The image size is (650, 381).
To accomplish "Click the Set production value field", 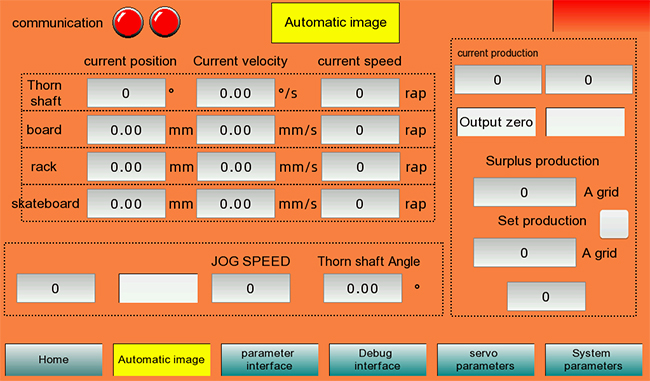I will pos(524,253).
